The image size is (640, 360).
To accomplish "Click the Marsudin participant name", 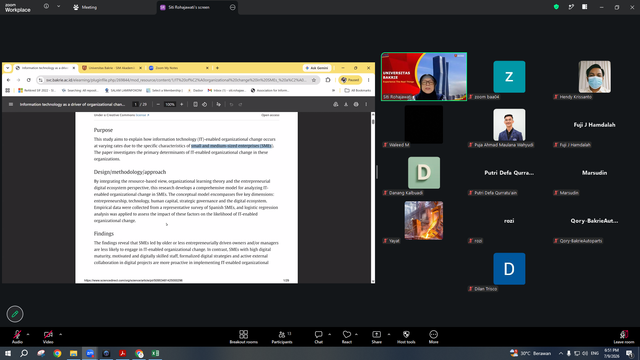I will coord(594,173).
